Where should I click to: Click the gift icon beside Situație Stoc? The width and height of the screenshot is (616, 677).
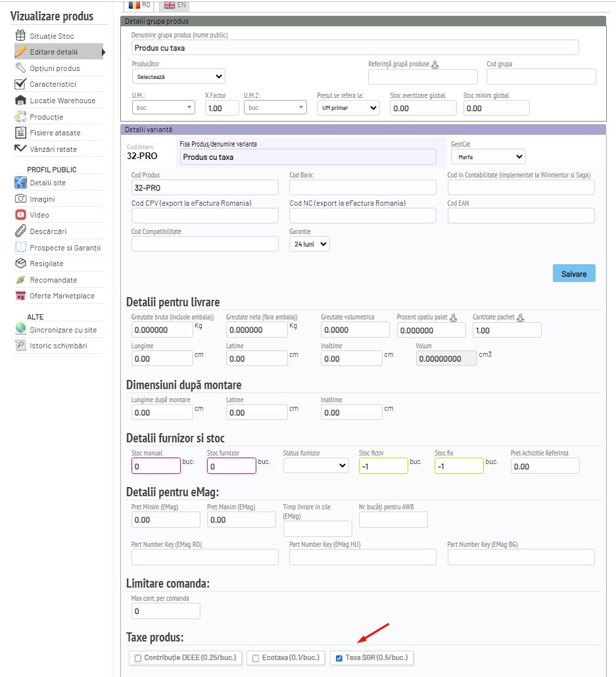click(20, 36)
